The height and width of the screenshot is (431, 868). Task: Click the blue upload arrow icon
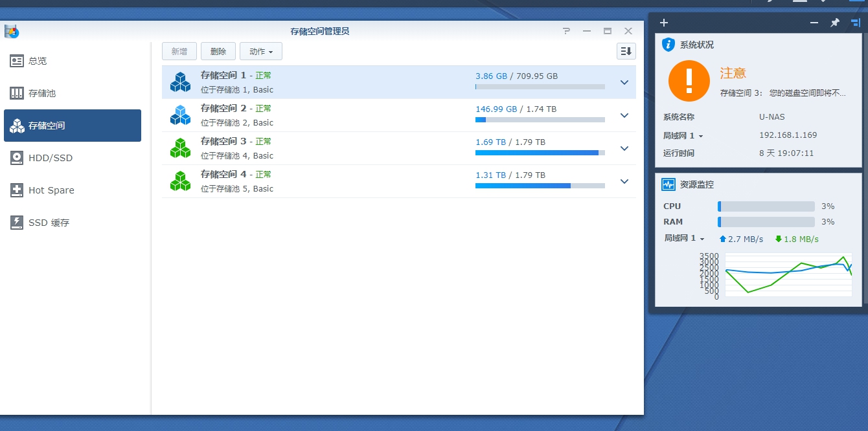tap(723, 239)
